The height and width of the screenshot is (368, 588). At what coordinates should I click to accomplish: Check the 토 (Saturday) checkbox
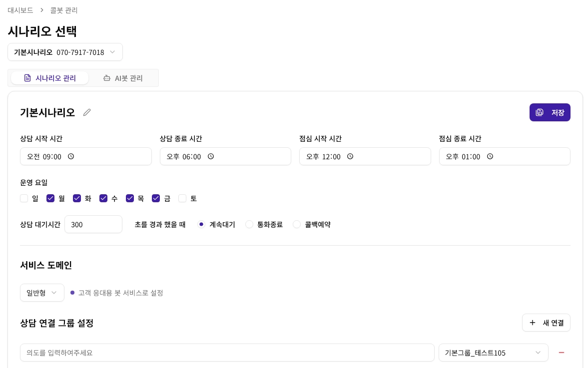point(182,198)
